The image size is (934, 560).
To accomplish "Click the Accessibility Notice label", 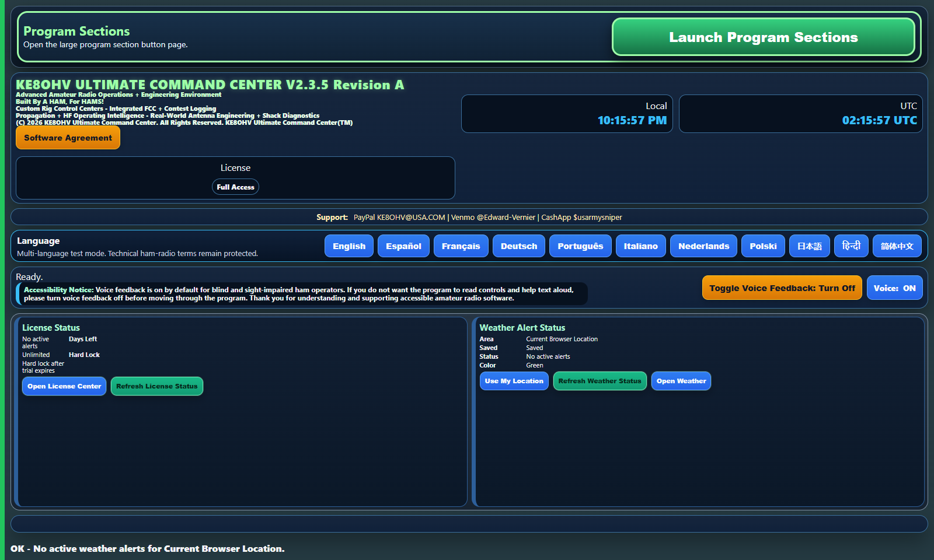I will coord(58,289).
